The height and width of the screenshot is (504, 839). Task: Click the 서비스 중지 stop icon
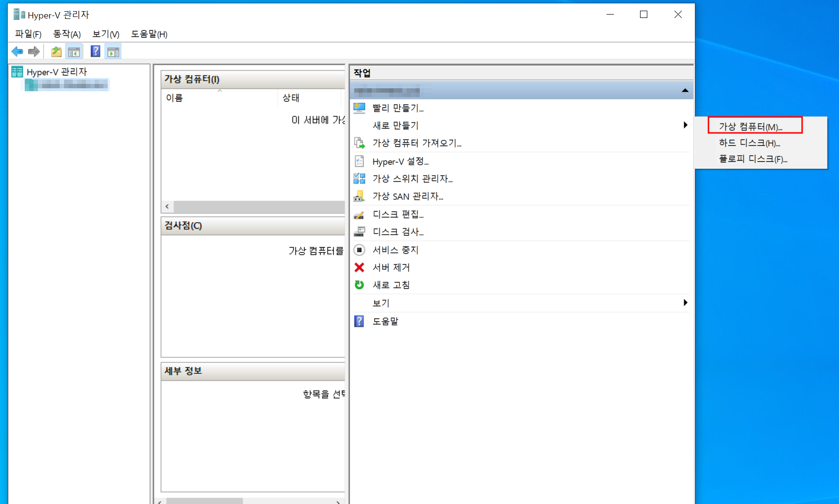(x=359, y=250)
